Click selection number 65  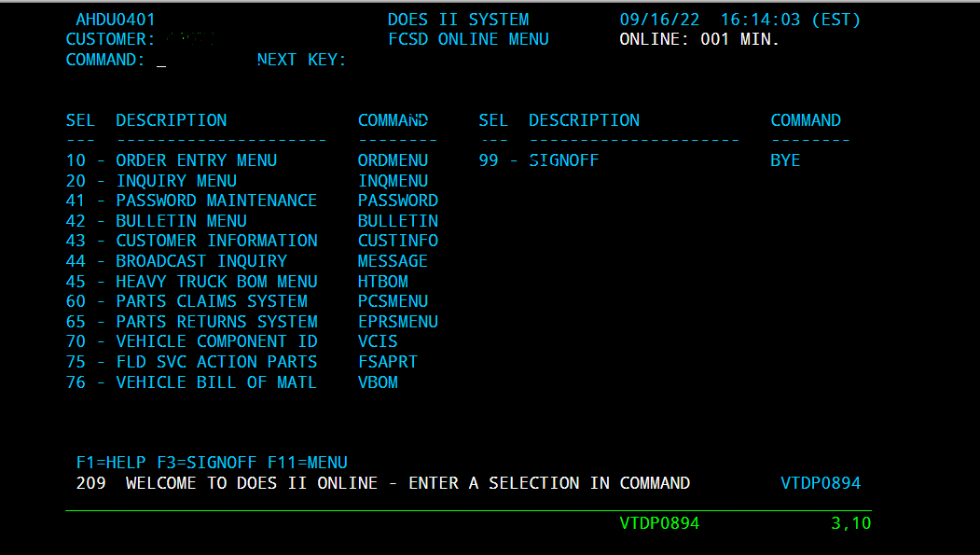(x=76, y=321)
